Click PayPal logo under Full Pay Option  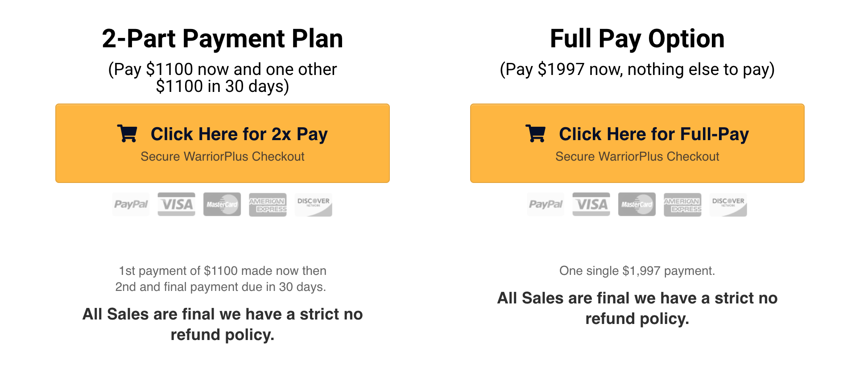pos(546,204)
